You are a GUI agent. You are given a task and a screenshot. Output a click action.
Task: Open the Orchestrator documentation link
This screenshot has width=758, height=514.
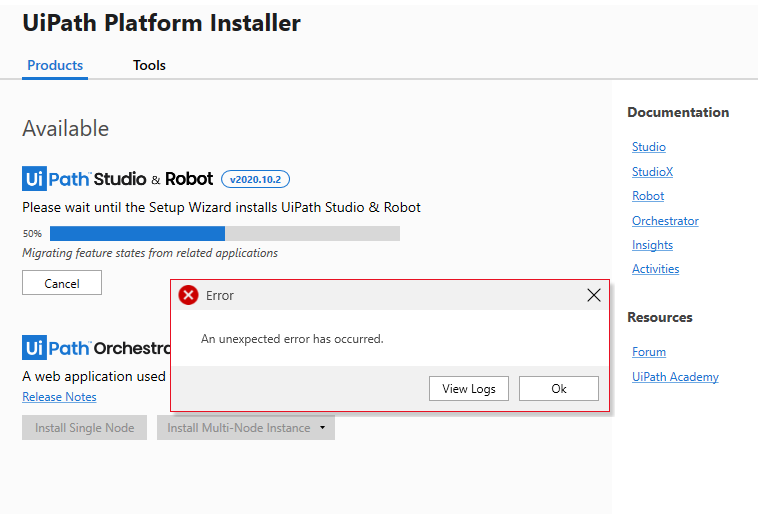pos(665,221)
